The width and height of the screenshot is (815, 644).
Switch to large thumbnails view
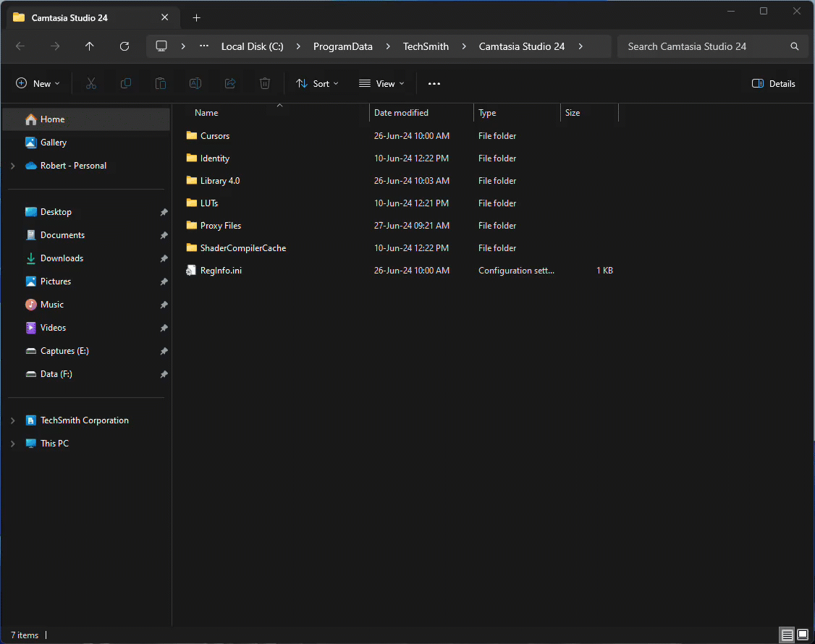point(802,635)
